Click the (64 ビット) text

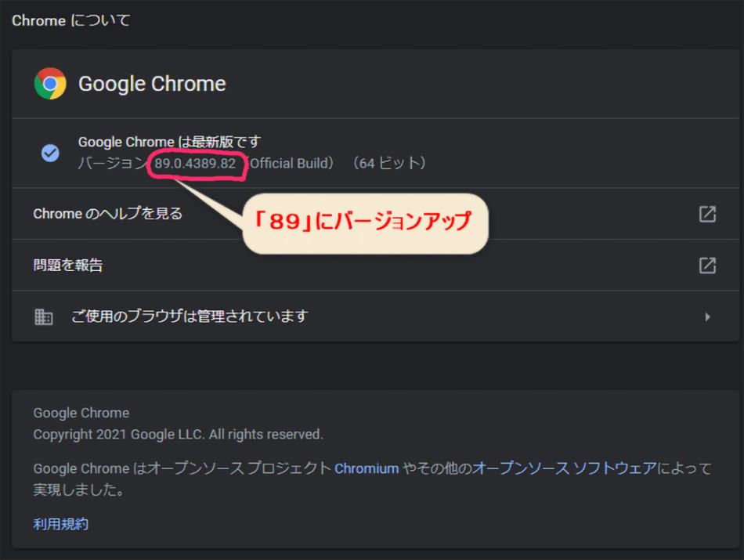[389, 163]
